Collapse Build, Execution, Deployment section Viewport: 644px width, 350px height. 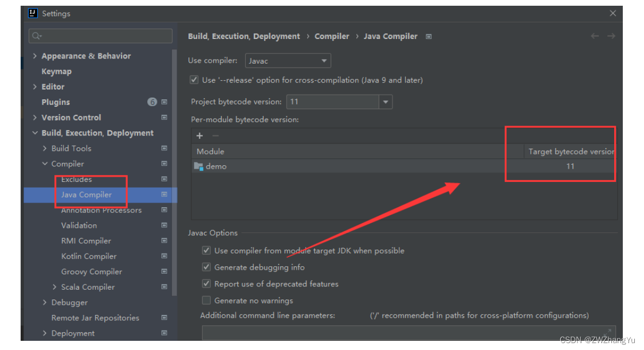click(x=34, y=133)
